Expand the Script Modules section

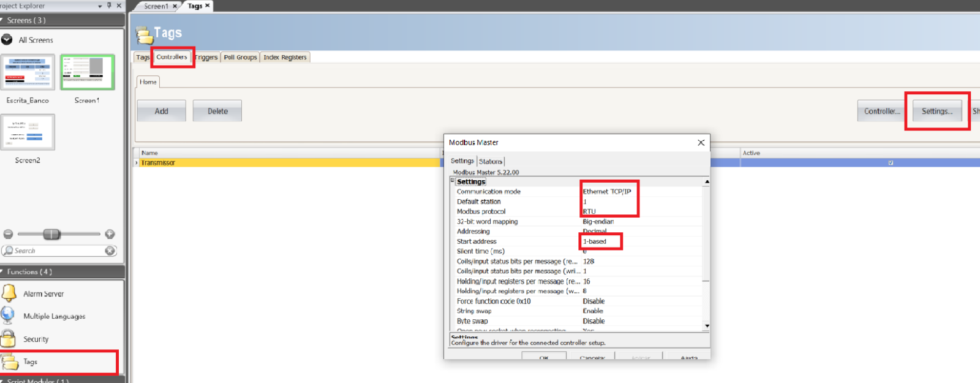coord(2,381)
